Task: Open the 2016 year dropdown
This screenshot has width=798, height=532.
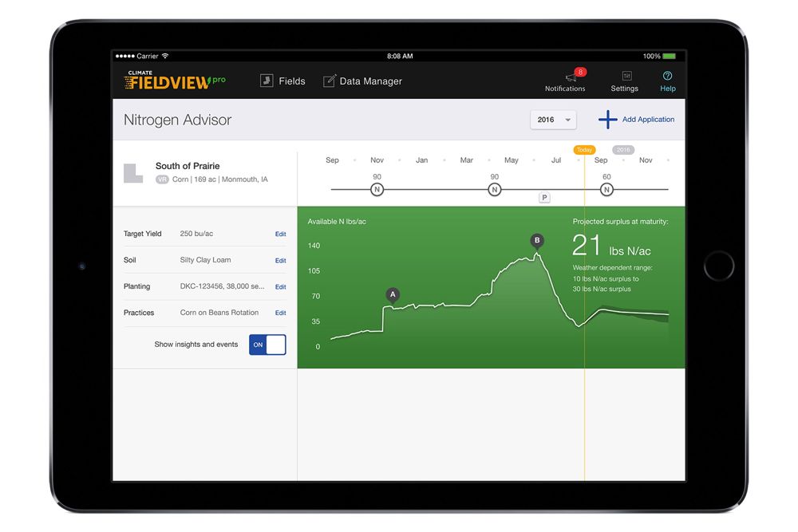Action: point(553,120)
